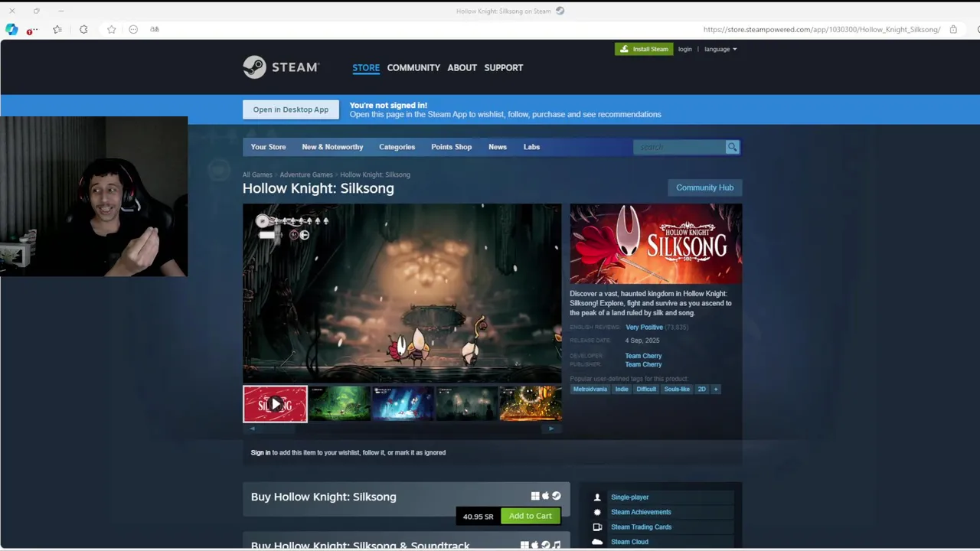
Task: Click the Steam favicon beside tab title
Action: coord(560,11)
